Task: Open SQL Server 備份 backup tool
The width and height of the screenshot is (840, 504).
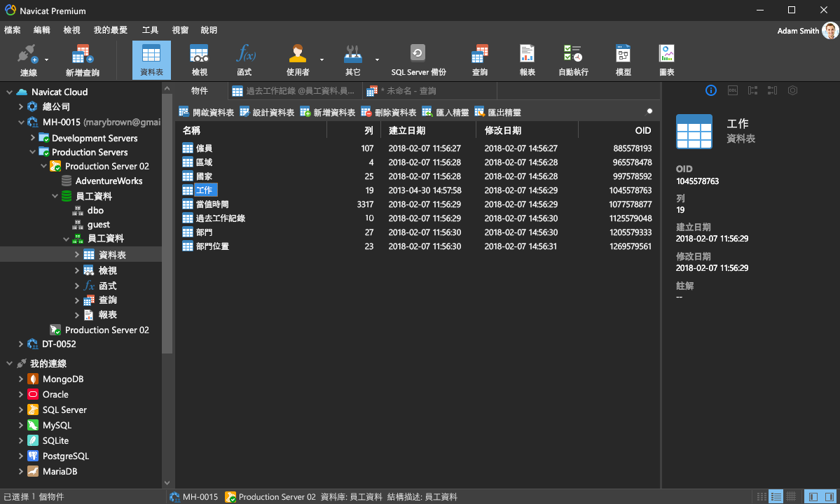Action: [418, 60]
